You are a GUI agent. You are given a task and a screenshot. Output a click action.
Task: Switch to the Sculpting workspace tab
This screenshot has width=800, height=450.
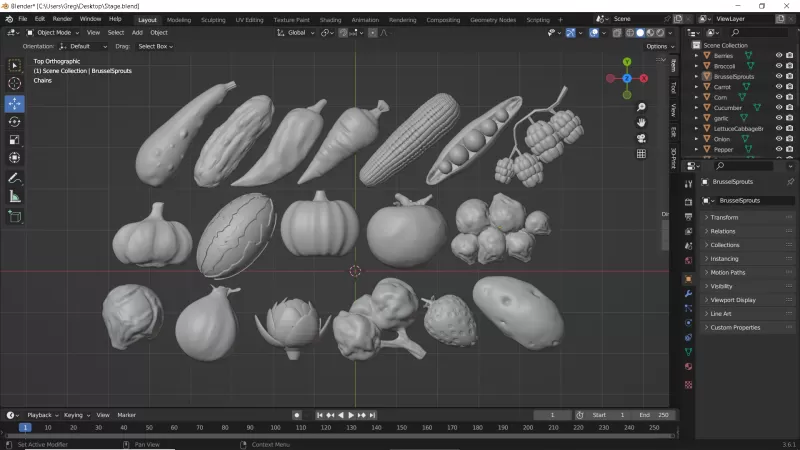click(213, 19)
